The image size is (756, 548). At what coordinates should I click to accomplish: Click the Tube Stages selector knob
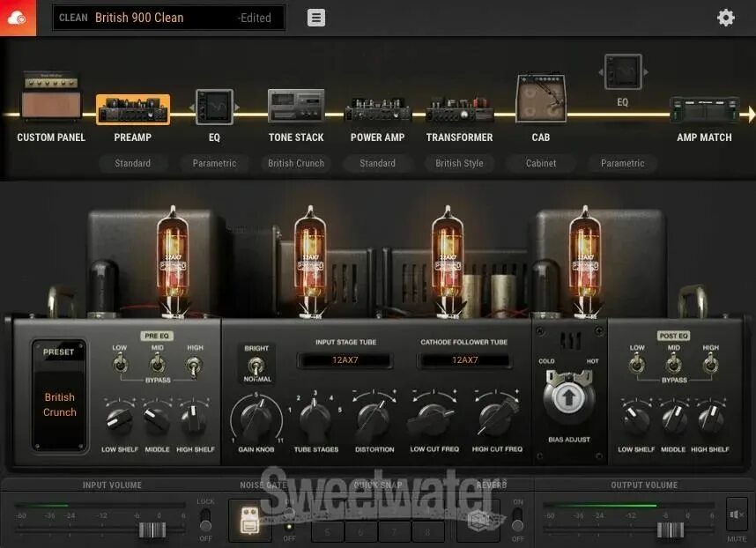pyautogui.click(x=315, y=418)
